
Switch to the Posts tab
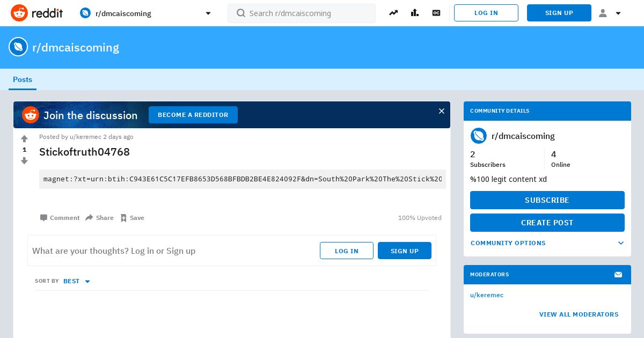[23, 79]
